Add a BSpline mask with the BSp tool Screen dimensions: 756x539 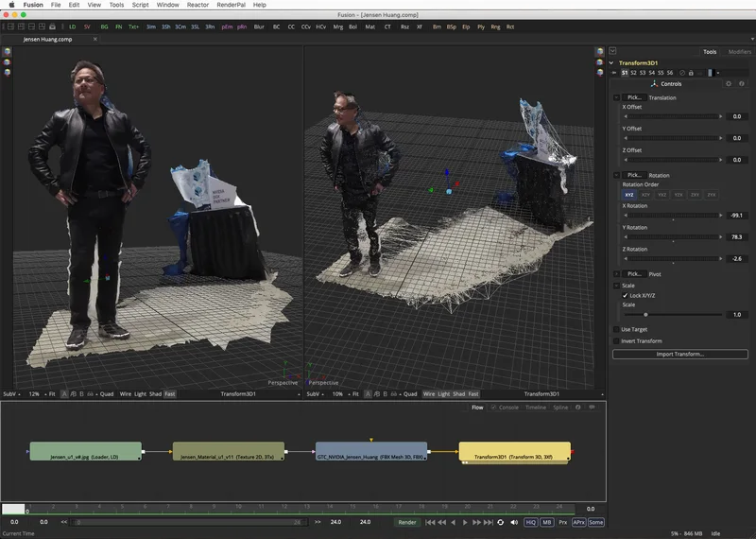click(x=452, y=27)
